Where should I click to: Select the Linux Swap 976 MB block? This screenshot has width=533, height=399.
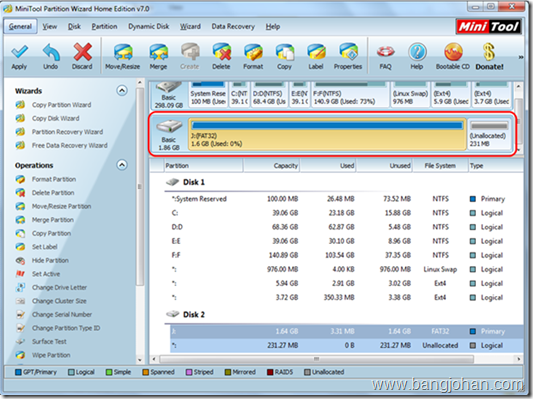(410, 94)
